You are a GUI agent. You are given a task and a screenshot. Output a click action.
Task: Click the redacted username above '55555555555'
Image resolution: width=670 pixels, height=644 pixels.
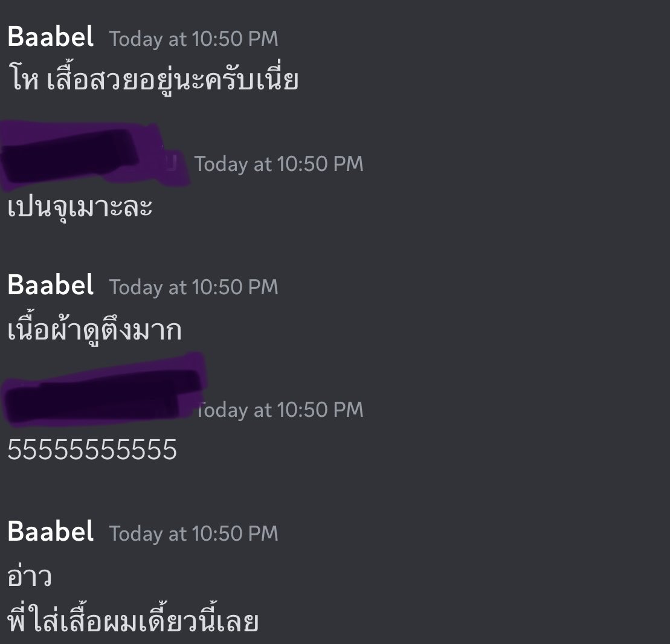click(x=104, y=391)
